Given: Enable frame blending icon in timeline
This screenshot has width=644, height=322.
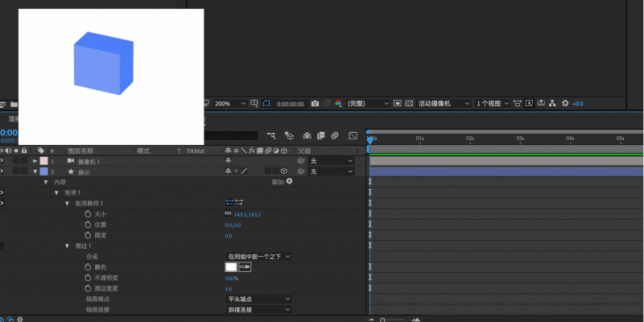Looking at the screenshot, I should (320, 135).
